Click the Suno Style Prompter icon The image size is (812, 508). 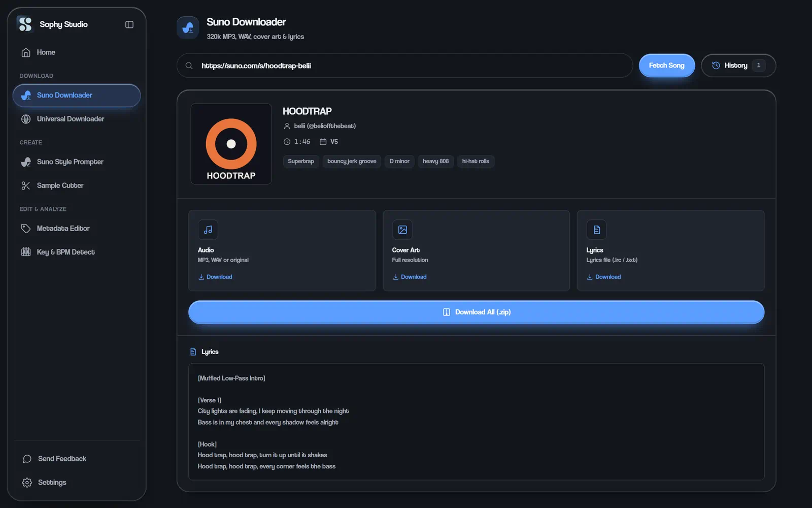(26, 162)
